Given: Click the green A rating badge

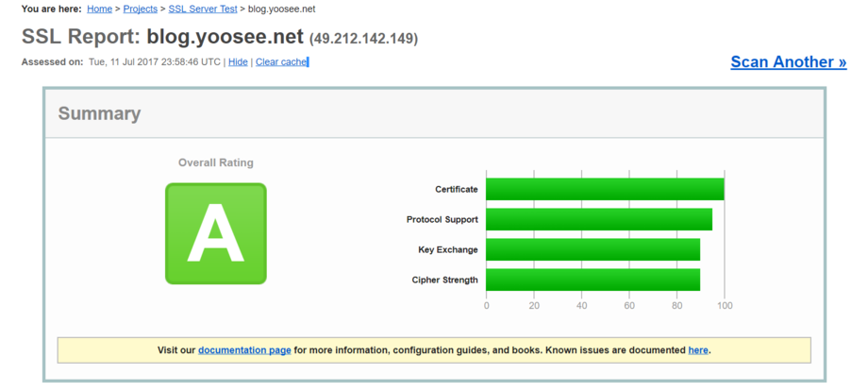Looking at the screenshot, I should 216,233.
